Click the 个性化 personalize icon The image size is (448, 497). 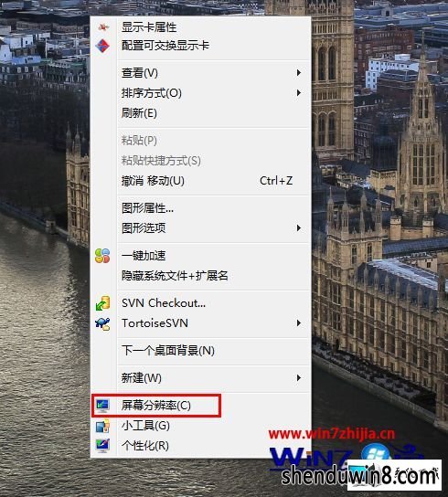coord(102,446)
